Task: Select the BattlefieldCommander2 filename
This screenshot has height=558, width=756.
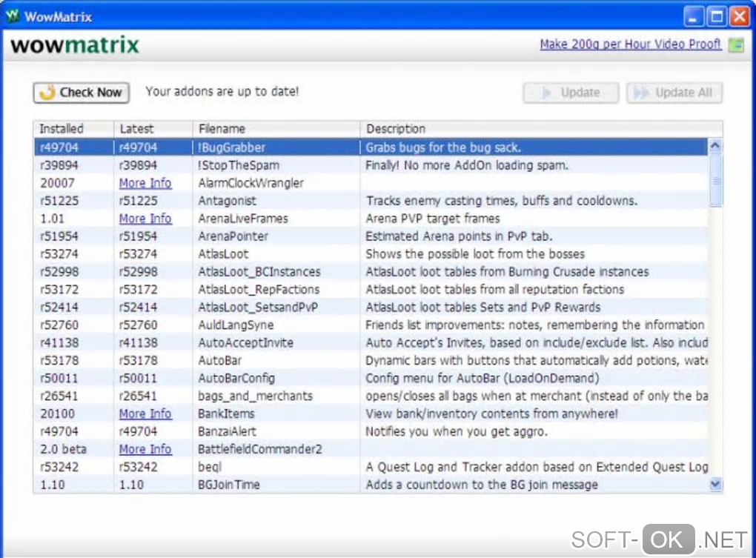Action: pos(260,449)
